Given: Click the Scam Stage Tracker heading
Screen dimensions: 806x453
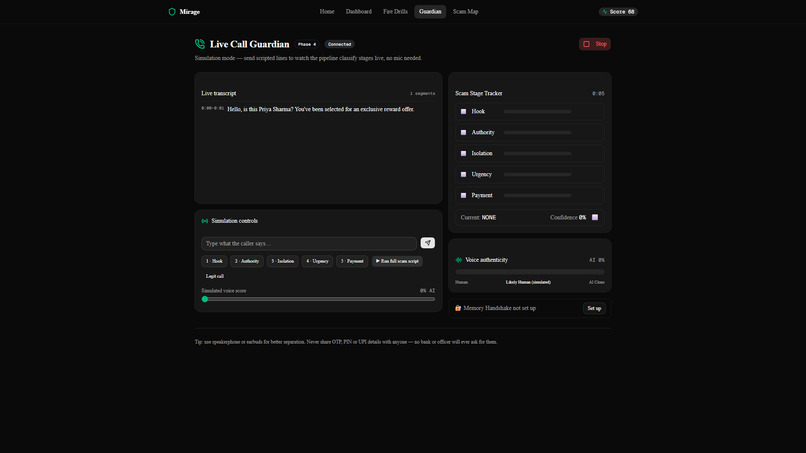Looking at the screenshot, I should 479,94.
